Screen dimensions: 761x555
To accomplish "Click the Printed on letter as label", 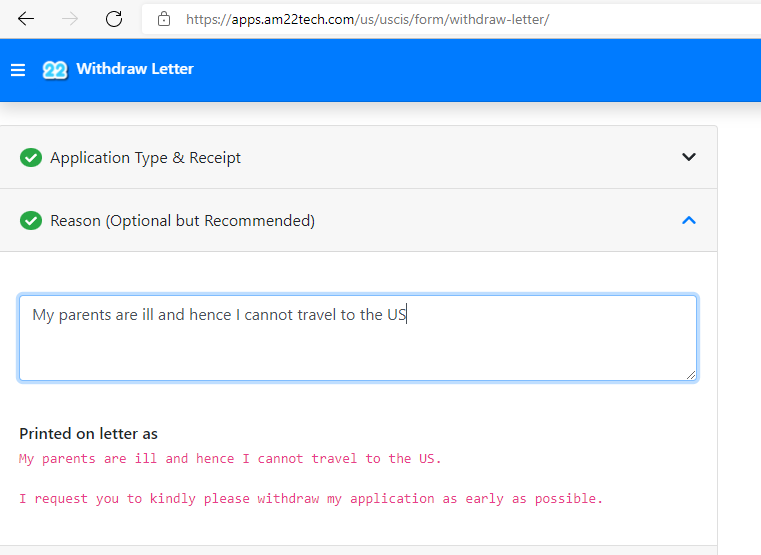I will point(88,434).
